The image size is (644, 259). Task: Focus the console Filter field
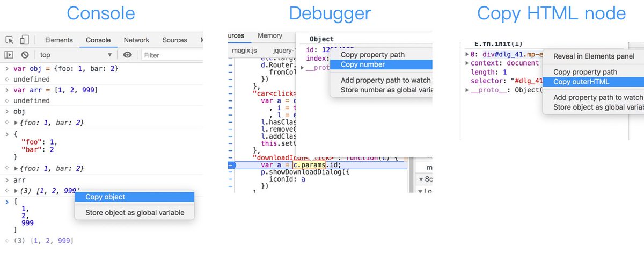tap(172, 55)
